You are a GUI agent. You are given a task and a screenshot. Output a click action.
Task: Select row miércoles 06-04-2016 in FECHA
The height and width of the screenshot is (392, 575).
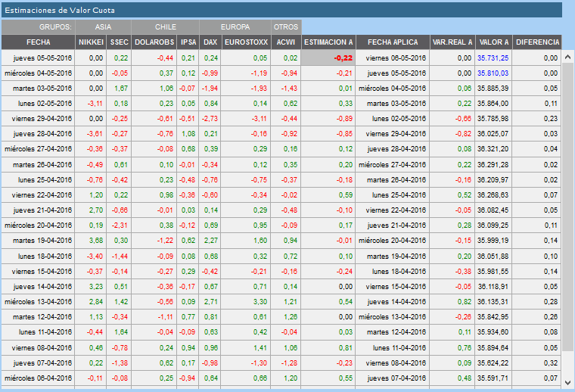tap(38, 378)
